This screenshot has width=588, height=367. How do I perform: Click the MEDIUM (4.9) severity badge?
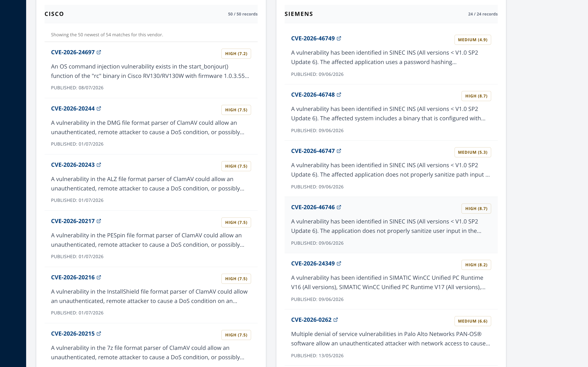point(473,40)
